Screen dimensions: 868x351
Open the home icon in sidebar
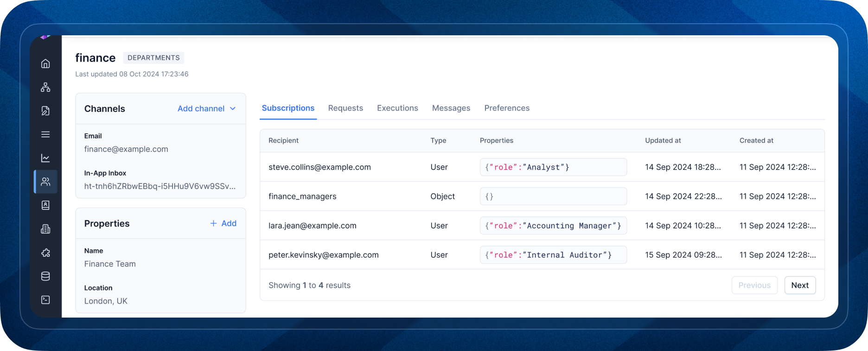45,64
